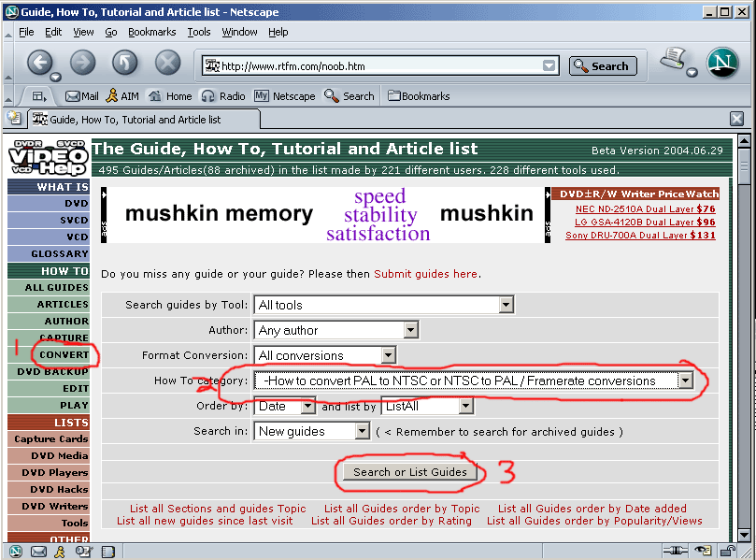Click Search with magnifier in personal toolbar
This screenshot has width=756, height=560.
(349, 96)
